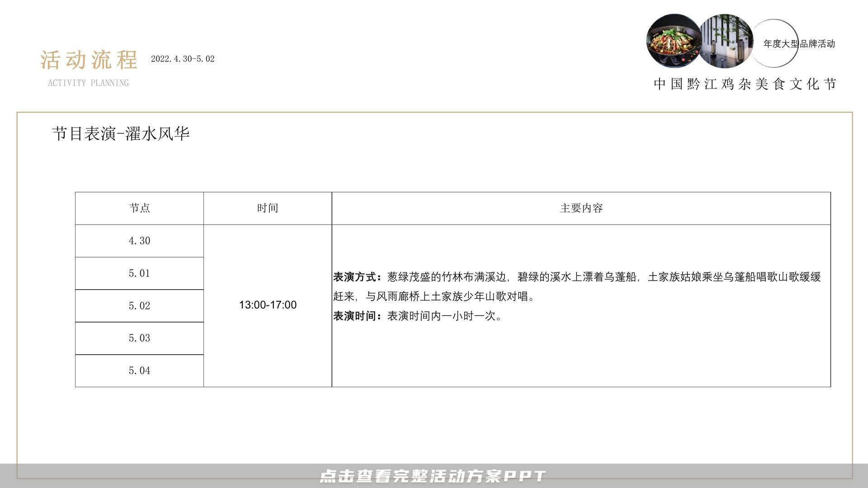Select the heading 活动流程
The image size is (868, 488).
tap(89, 60)
